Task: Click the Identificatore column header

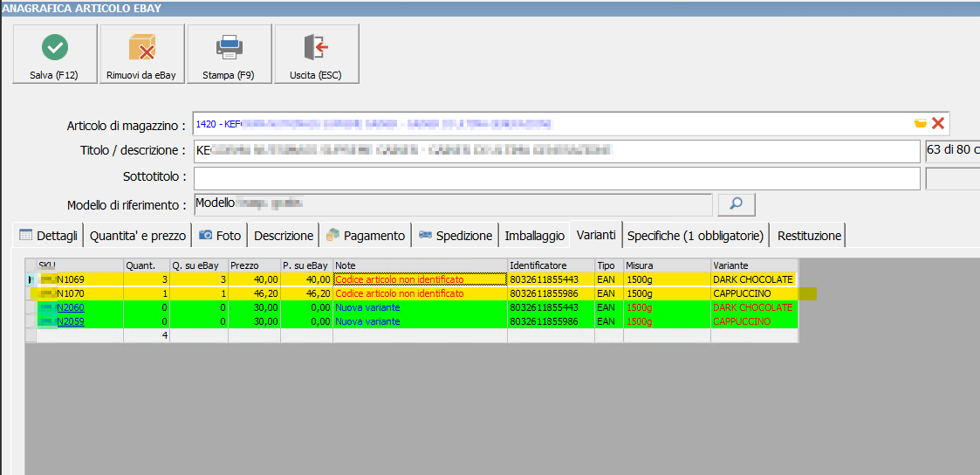Action: [551, 265]
